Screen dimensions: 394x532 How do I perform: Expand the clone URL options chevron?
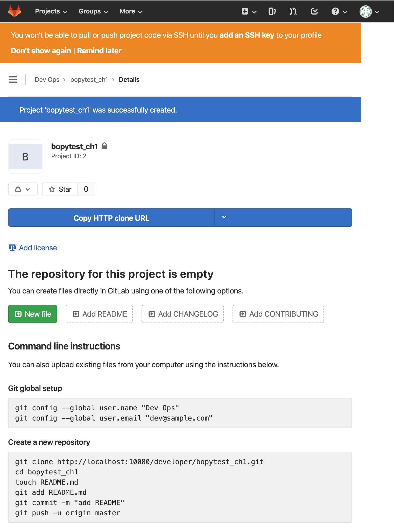[x=224, y=217]
